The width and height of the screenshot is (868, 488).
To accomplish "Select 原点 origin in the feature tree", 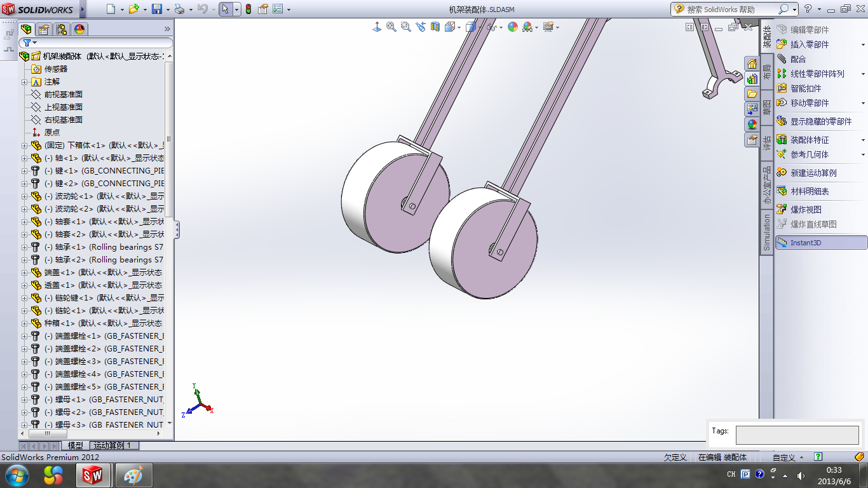I will click(52, 133).
